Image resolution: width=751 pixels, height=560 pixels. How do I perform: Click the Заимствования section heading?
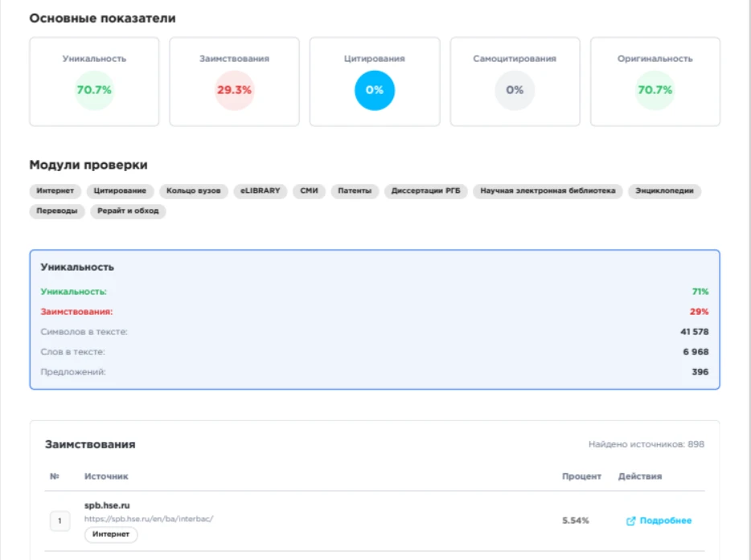(90, 444)
